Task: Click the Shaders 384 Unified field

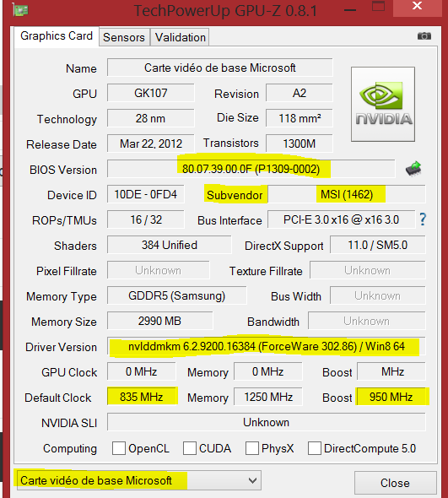Action: coord(170,245)
